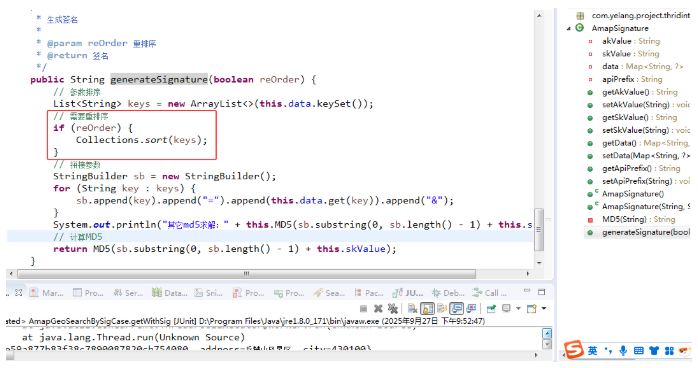Click generateSignature method name in editor
This screenshot has width=698, height=368.
coord(159,80)
